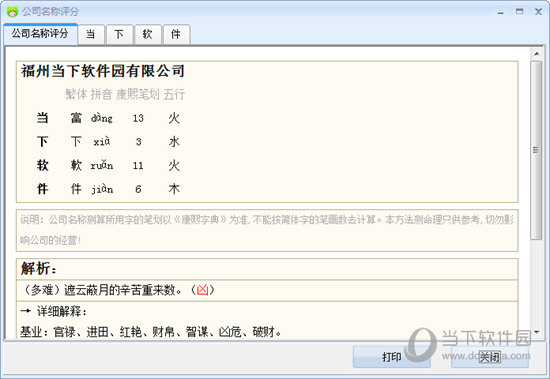Screen dimensions: 550x379
Task: Close the window with the X icon
Action: coord(538,12)
